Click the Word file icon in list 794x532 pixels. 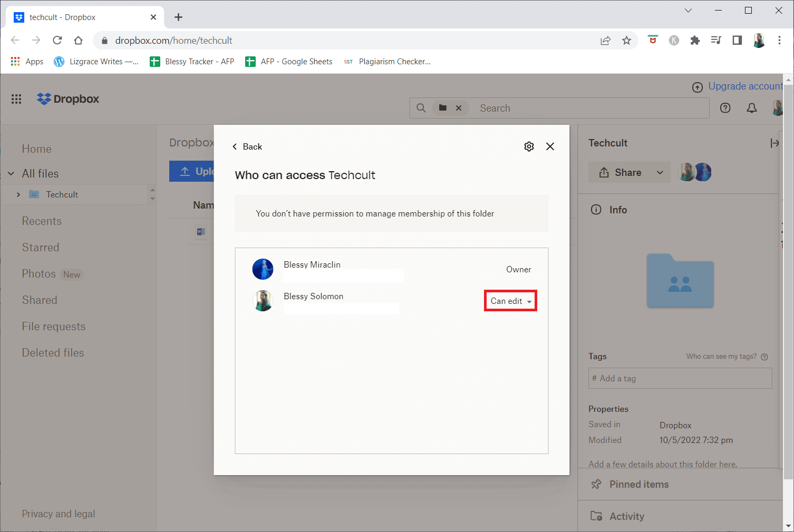(200, 232)
